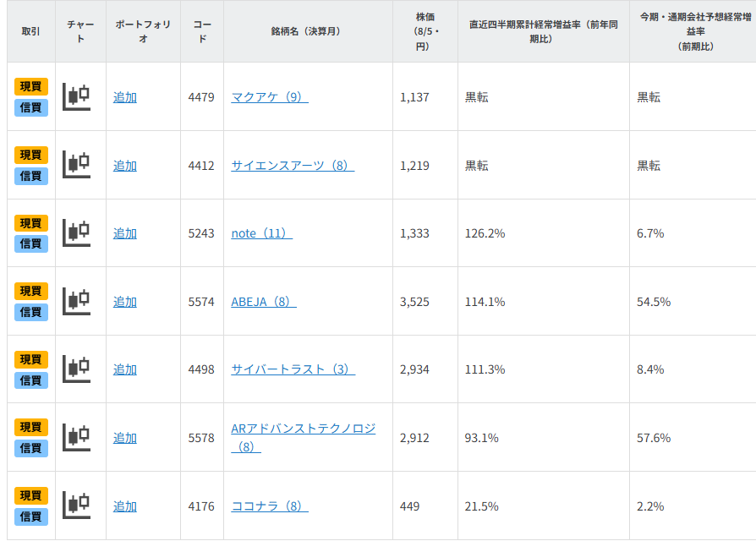Image resolution: width=756 pixels, height=552 pixels.
Task: Click the チャート column header
Action: 80,31
